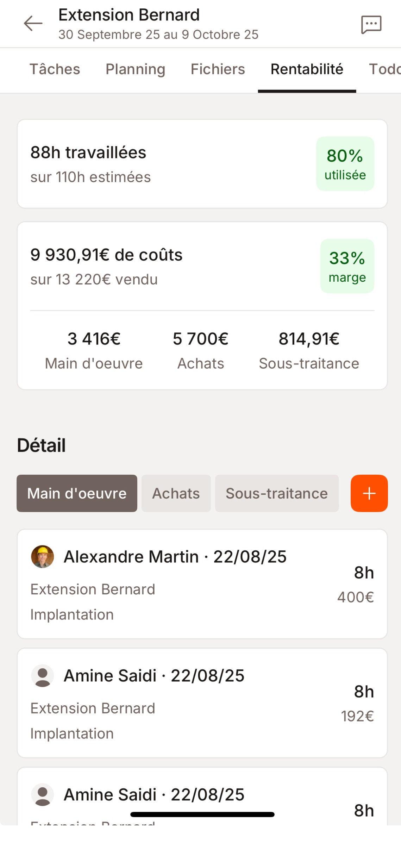
Task: Open the Planning tab
Action: point(135,69)
